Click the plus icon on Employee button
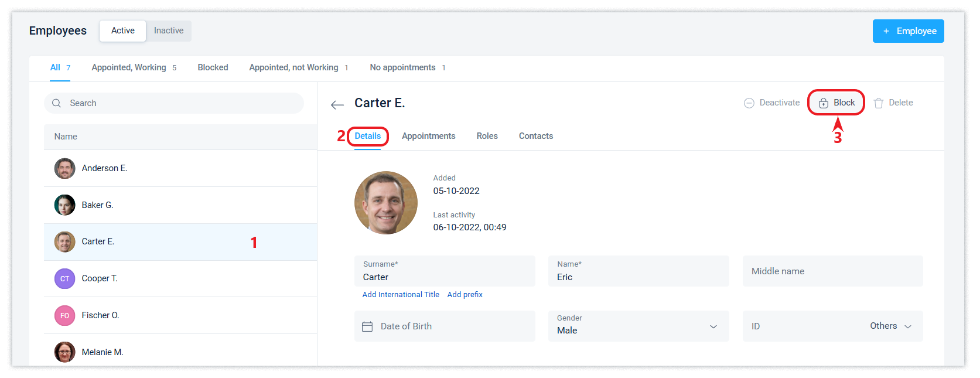Screen dimensions: 980x378 [886, 31]
